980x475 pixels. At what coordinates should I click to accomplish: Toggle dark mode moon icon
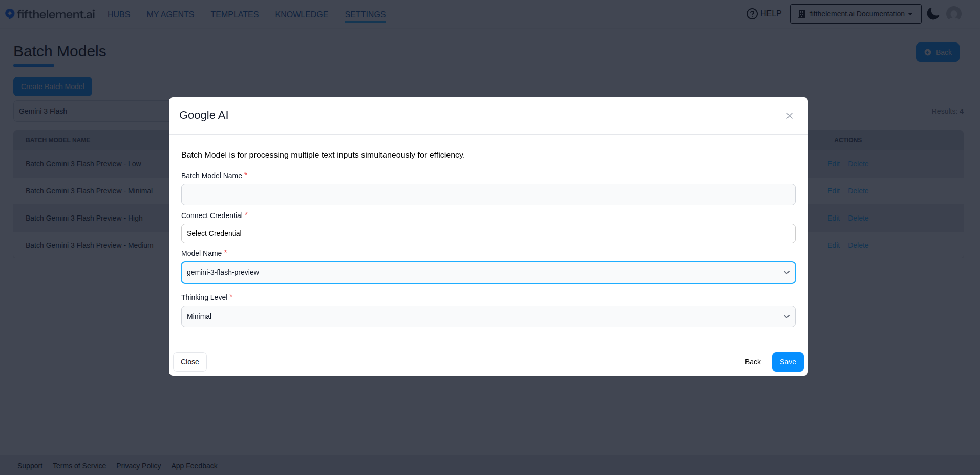(933, 14)
